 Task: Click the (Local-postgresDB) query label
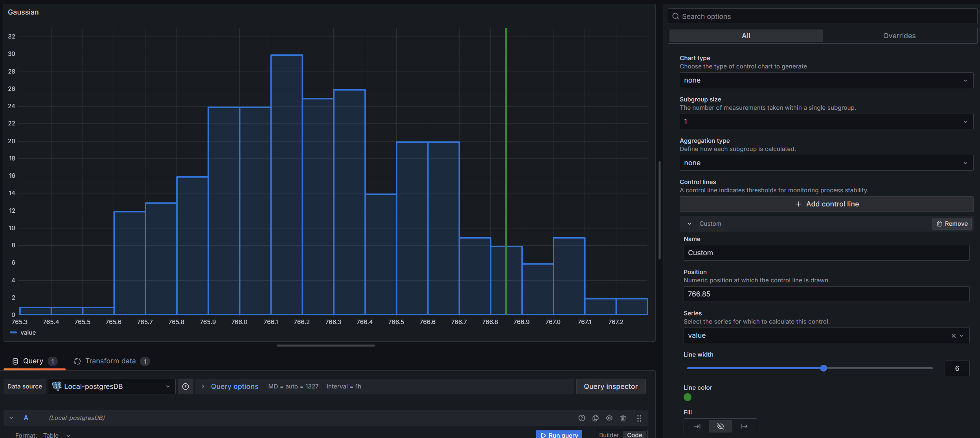click(77, 418)
